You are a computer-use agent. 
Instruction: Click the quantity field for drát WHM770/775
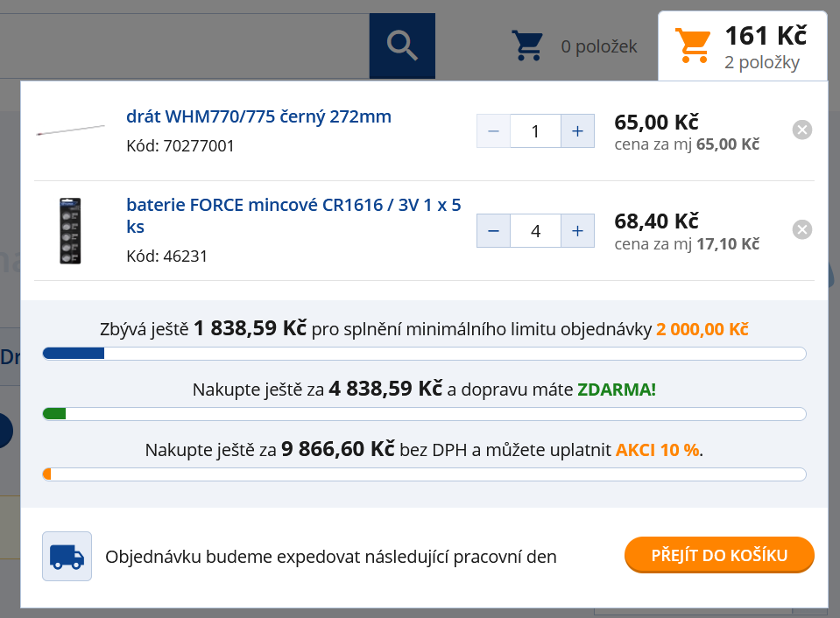(535, 131)
